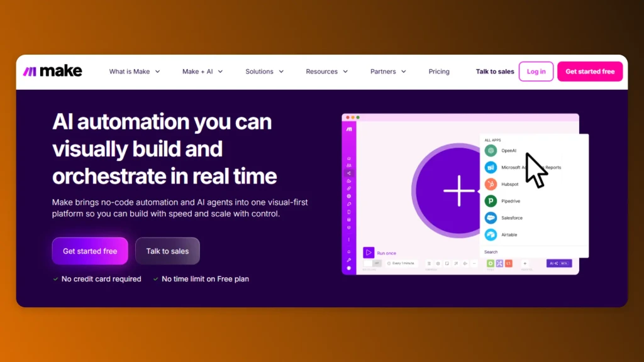Expand the Solutions navigation dropdown
This screenshot has height=362, width=644.
coord(264,71)
